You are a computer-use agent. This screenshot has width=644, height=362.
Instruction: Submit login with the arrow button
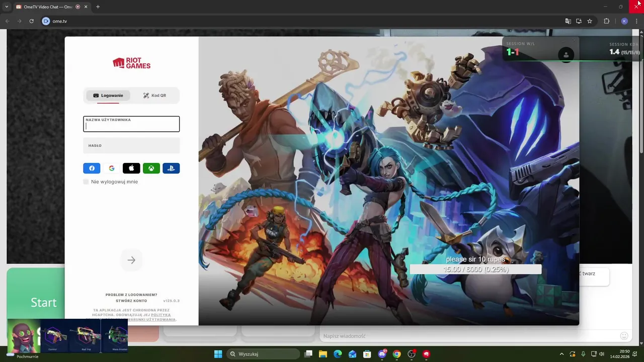[131, 260]
